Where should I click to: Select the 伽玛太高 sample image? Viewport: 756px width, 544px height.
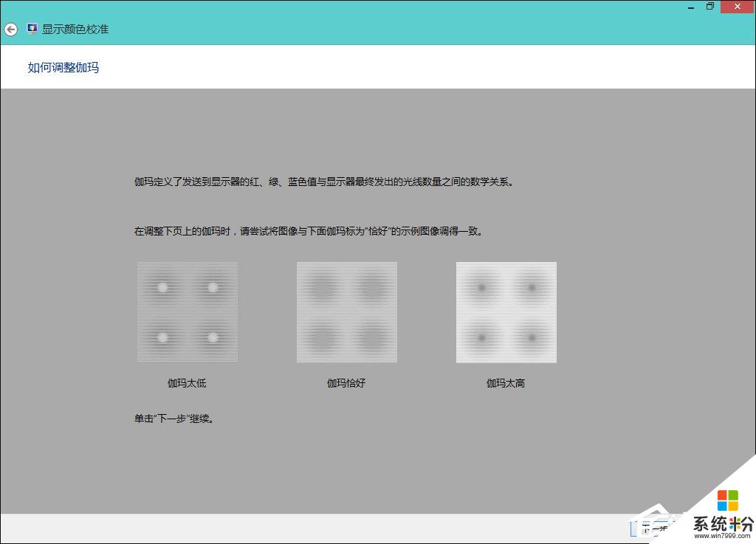coord(506,312)
